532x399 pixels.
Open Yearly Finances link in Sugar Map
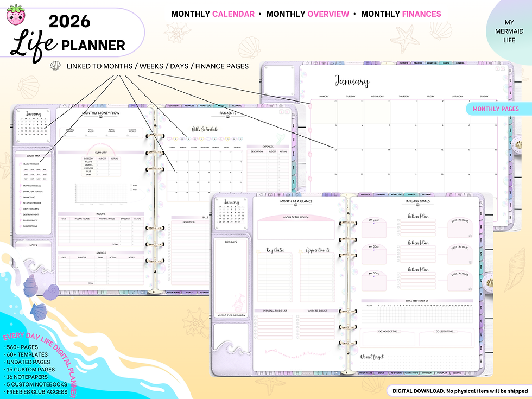[x=31, y=164]
